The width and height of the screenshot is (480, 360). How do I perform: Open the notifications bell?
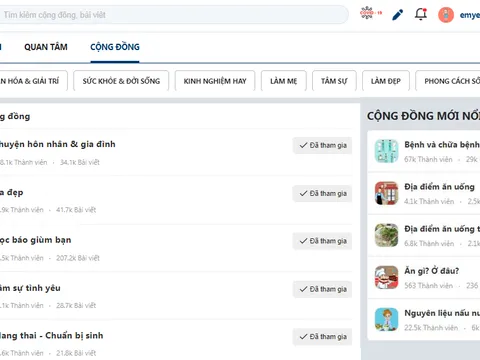421,14
